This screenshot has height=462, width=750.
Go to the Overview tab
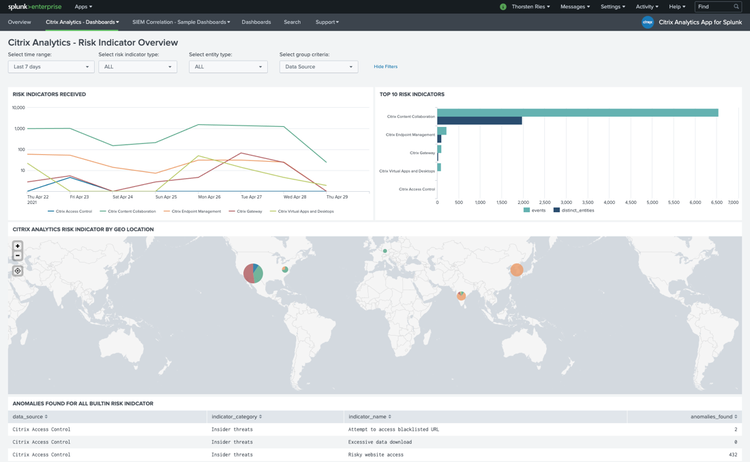19,22
